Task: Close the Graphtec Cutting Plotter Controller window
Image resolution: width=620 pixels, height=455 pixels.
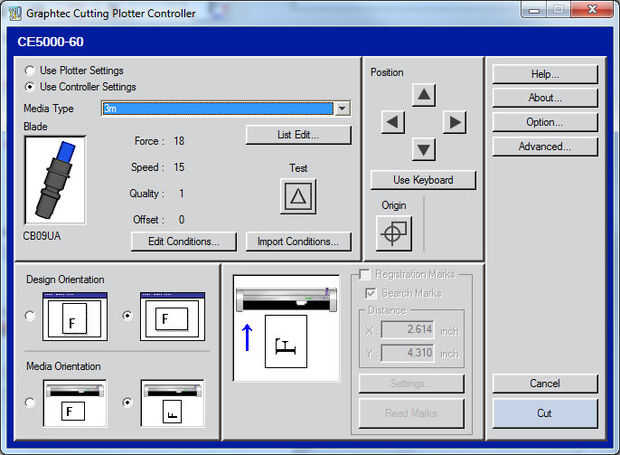Action: pyautogui.click(x=592, y=9)
